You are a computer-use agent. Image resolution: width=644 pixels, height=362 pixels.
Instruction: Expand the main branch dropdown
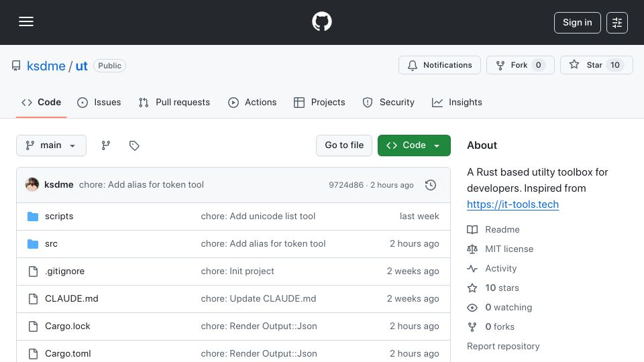click(x=52, y=145)
